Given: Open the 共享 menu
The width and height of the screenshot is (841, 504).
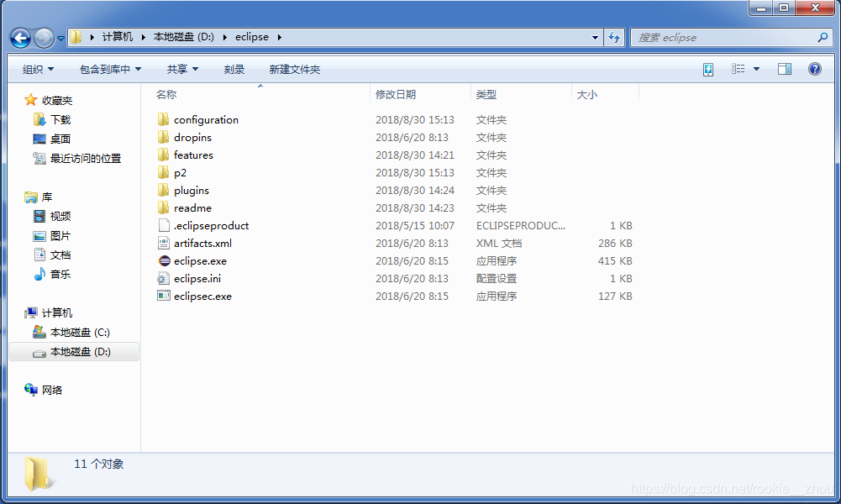Looking at the screenshot, I should (x=182, y=69).
